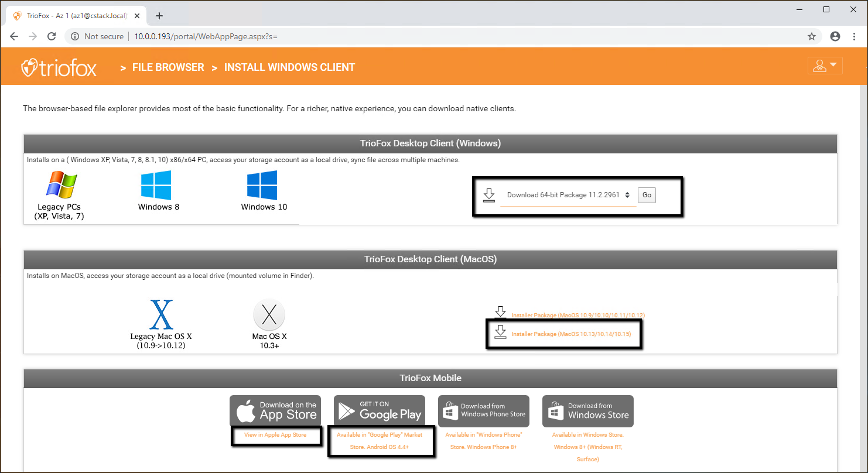The image size is (868, 473).
Task: Click download icon for MacOS 10.9-10.12 installer
Action: pos(501,312)
